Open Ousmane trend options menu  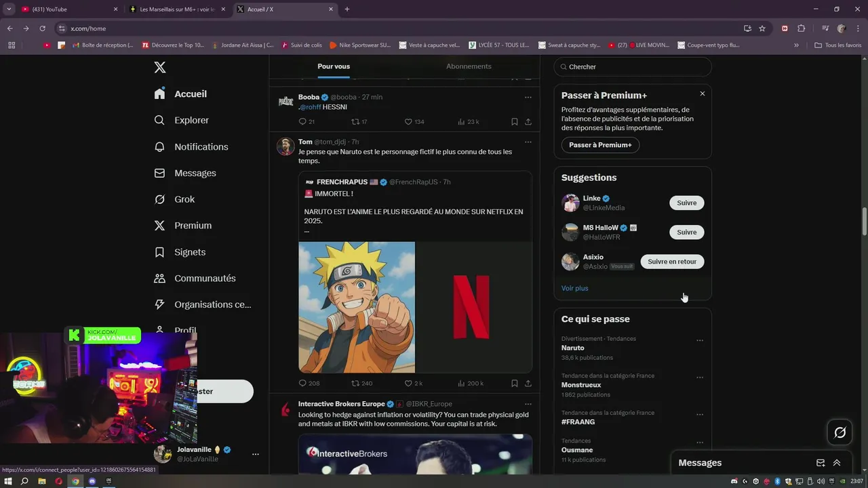[700, 443]
